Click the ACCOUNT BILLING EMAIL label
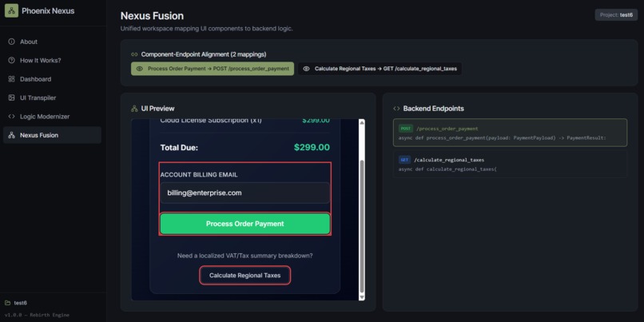The image size is (644, 322). [199, 174]
